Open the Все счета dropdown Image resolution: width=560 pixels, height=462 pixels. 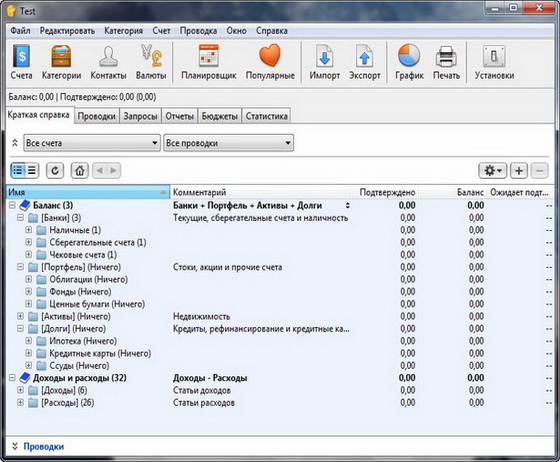coord(92,143)
